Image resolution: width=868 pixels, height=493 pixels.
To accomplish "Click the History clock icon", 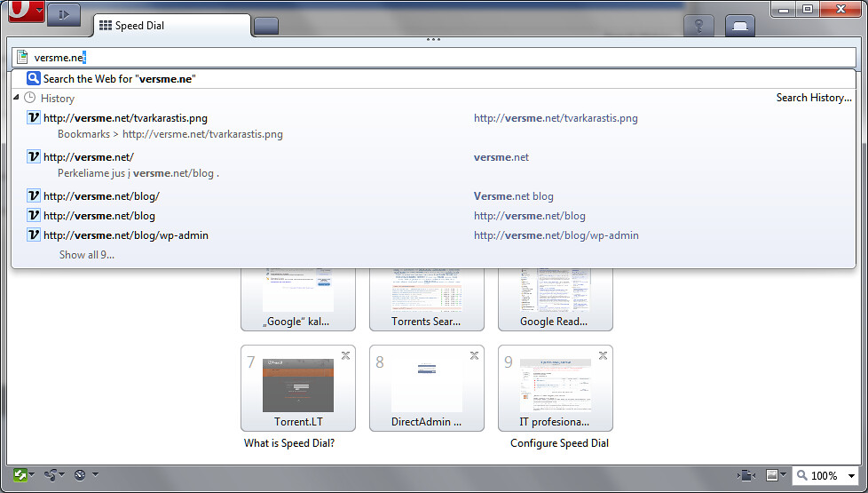I will tap(30, 98).
